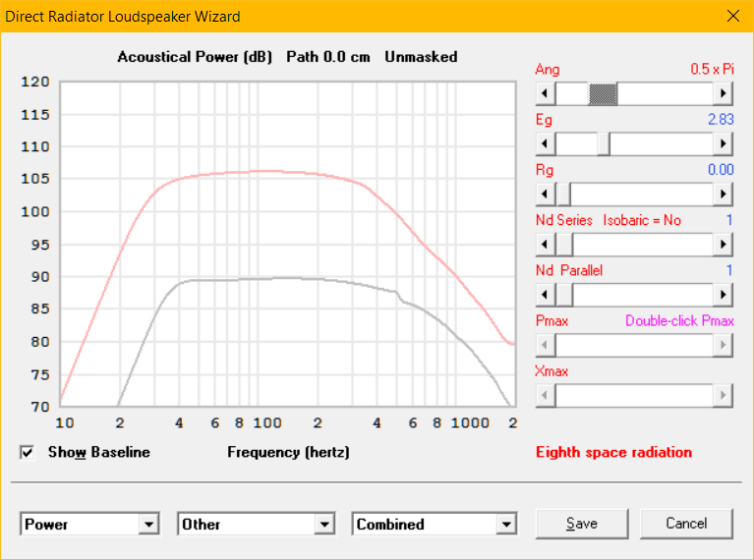Click the Ang slider thumb
Screen dimensions: 754x560
(603, 93)
